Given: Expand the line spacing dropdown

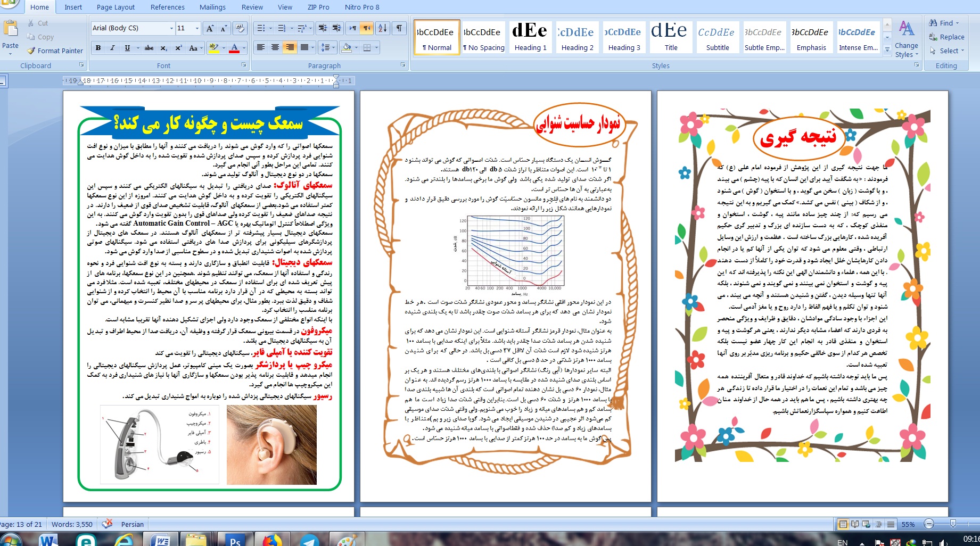Looking at the screenshot, I should (333, 48).
